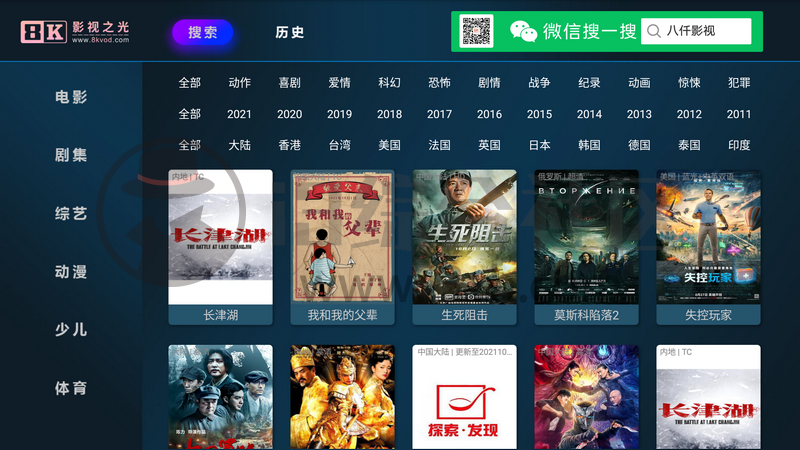This screenshot has width=800, height=450.
Task: Filter by year 2019
Action: (339, 114)
